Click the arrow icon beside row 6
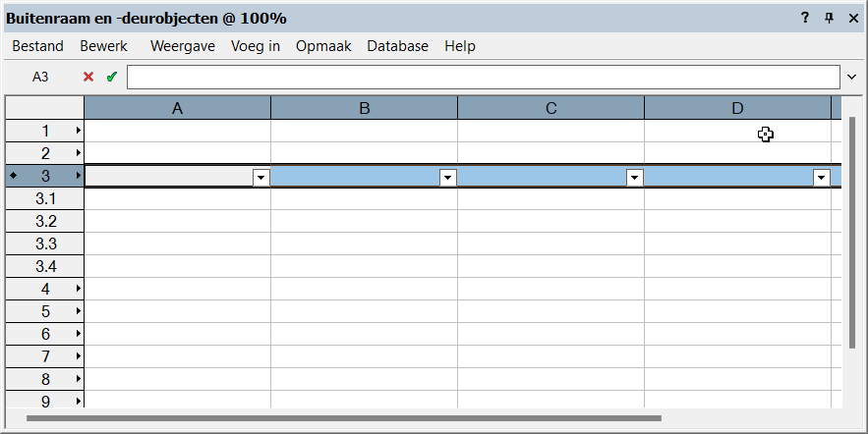This screenshot has height=434, width=868. 78,334
